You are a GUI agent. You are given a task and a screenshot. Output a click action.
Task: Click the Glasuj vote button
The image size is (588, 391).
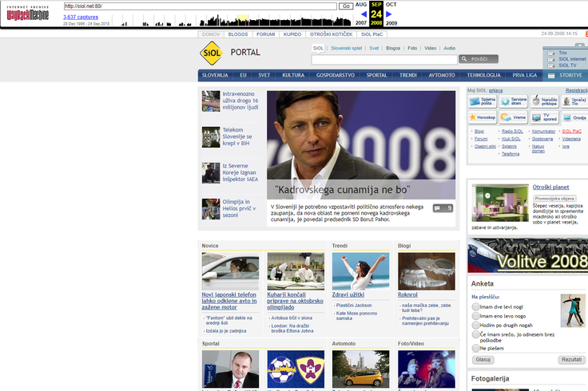tap(483, 360)
